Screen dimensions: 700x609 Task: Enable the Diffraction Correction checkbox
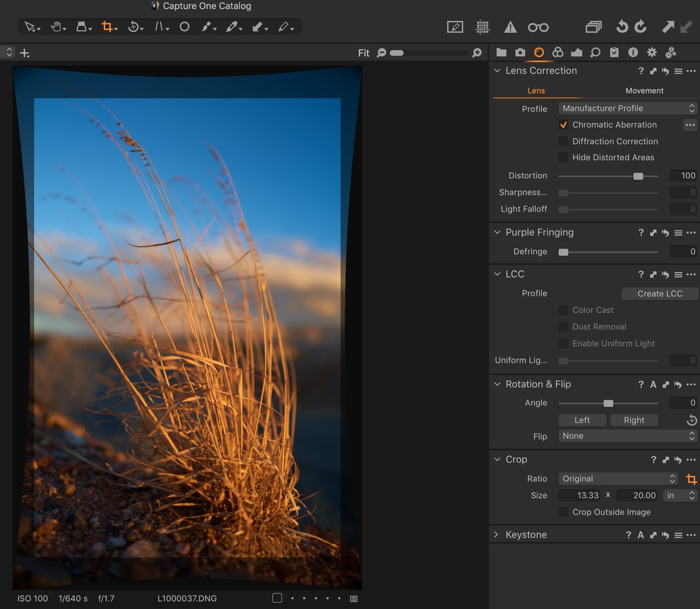tap(563, 141)
